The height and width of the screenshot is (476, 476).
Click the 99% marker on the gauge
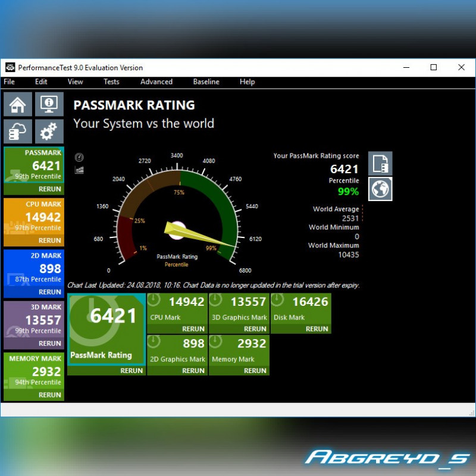(211, 248)
